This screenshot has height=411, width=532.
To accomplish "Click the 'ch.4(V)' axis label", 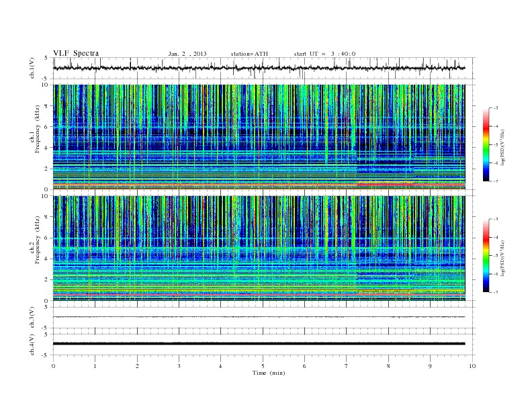I will 32,345.
